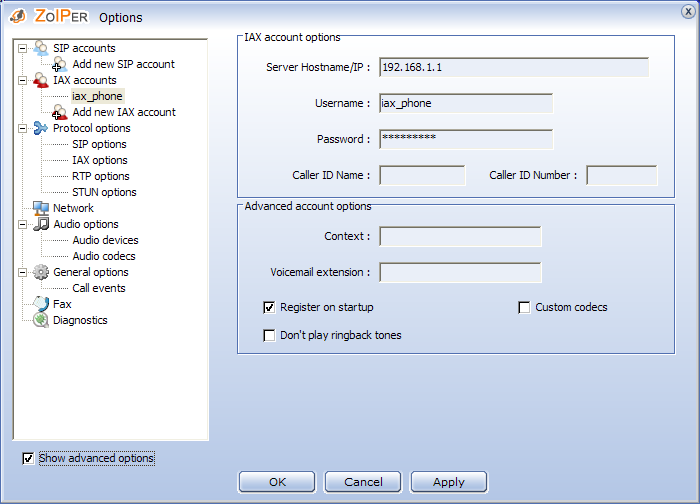Click the IAX accounts tree icon
Viewport: 700px width, 504px height.
[40, 80]
